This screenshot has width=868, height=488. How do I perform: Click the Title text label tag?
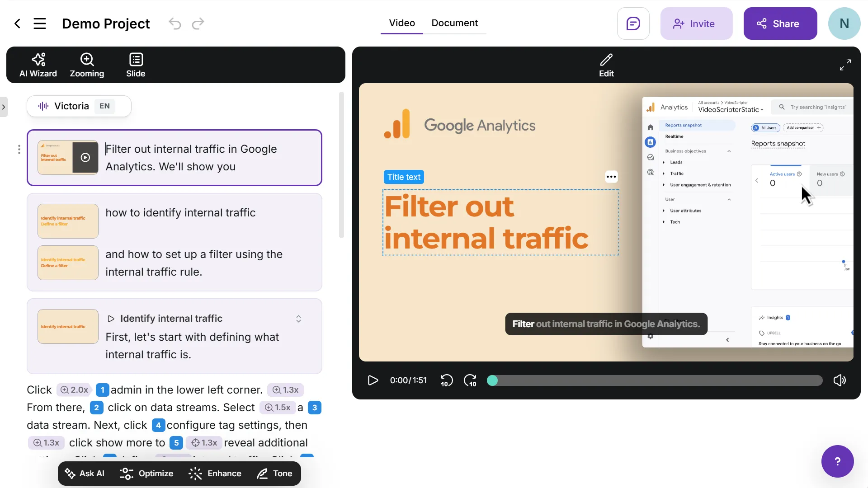pos(404,177)
